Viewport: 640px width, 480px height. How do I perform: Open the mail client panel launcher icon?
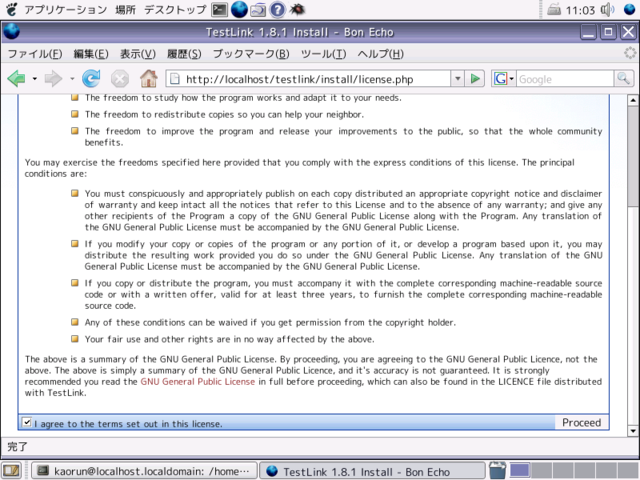coord(258,9)
